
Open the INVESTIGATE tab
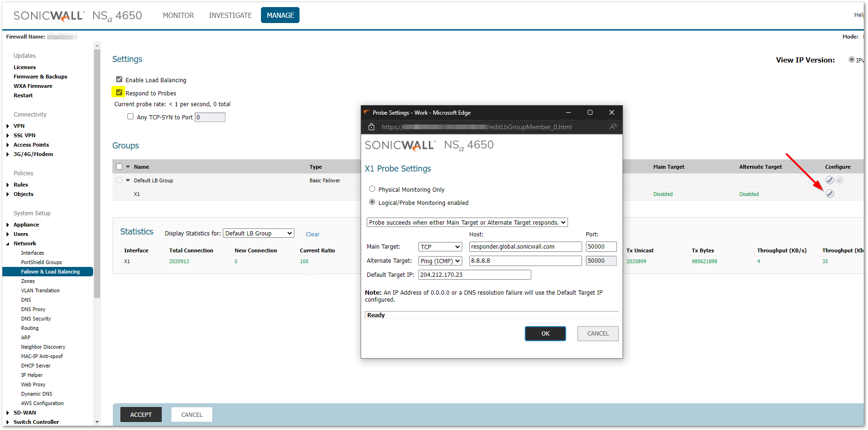(x=230, y=16)
